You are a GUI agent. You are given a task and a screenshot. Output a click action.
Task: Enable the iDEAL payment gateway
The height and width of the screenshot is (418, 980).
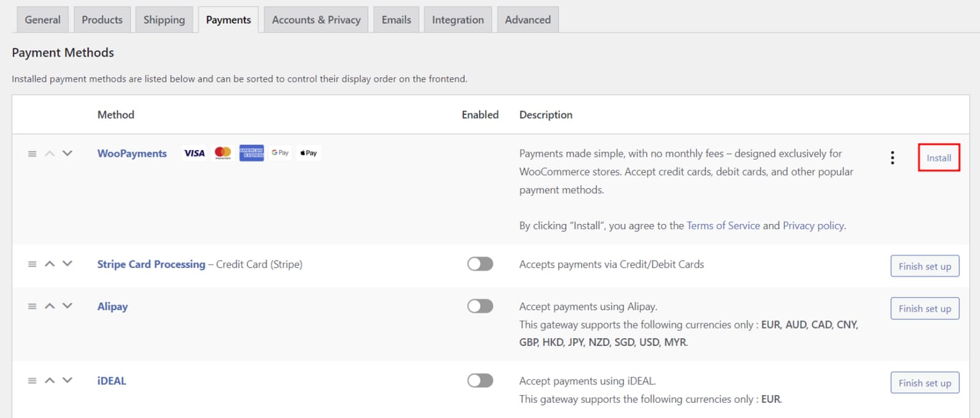click(479, 380)
